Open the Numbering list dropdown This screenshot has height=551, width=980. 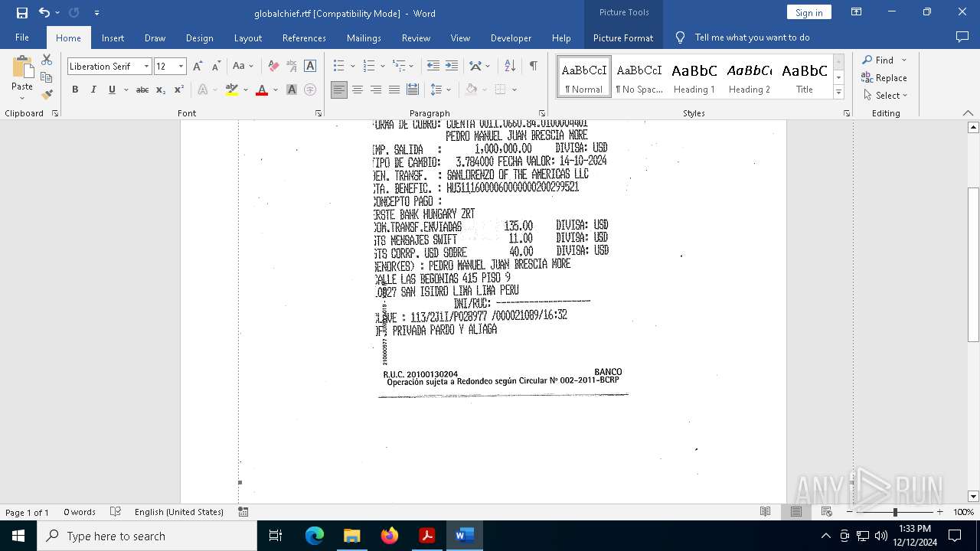(x=382, y=67)
